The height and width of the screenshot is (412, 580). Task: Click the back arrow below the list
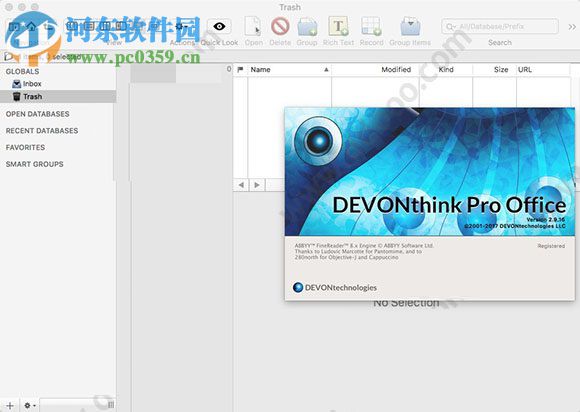pos(241,185)
